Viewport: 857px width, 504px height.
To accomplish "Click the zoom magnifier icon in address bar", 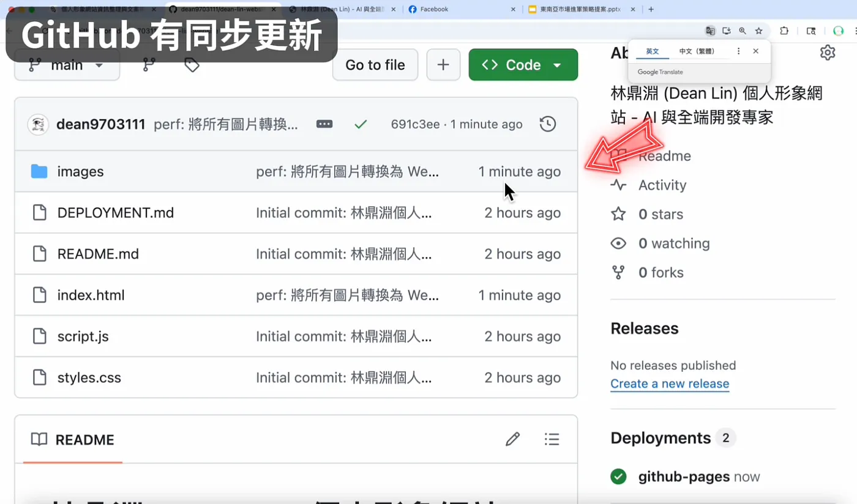I will click(743, 31).
